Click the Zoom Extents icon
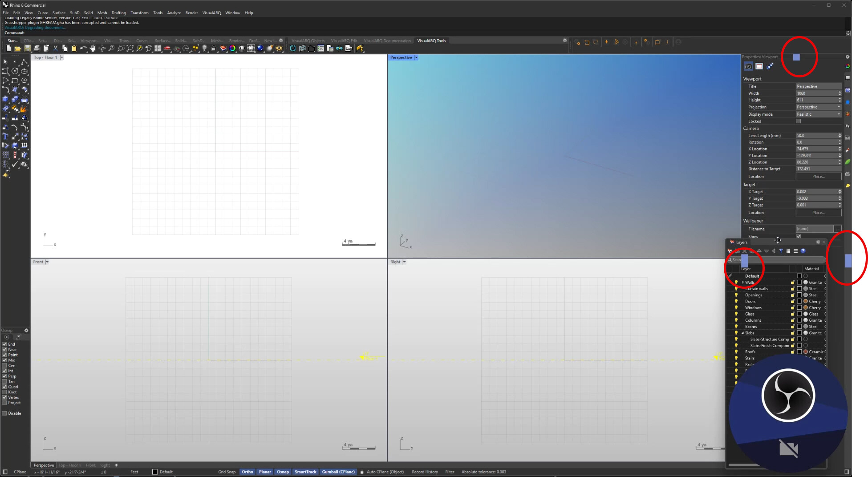 [x=130, y=49]
